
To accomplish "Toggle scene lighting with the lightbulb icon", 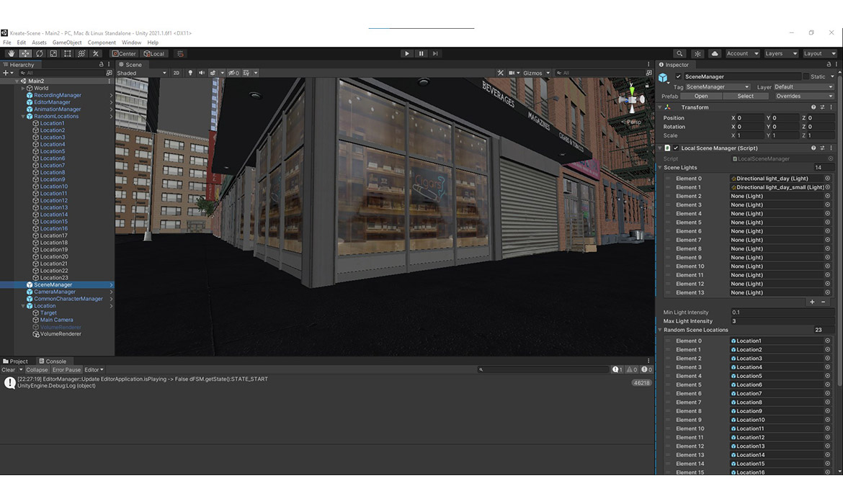I will click(x=190, y=73).
